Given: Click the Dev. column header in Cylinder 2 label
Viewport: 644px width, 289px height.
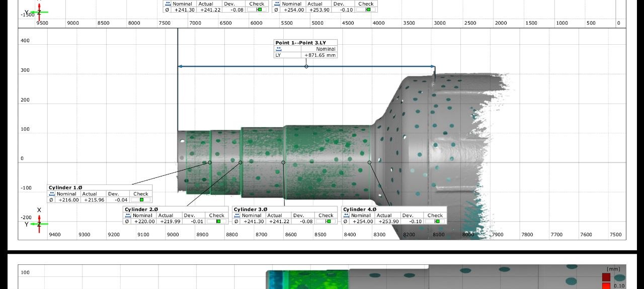Looking at the screenshot, I should click(x=189, y=215).
